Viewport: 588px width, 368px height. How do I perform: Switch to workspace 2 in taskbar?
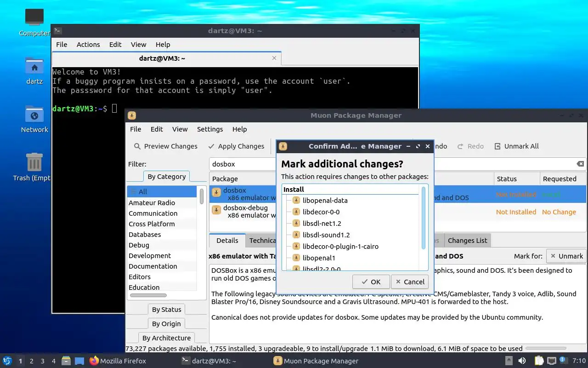pos(32,361)
